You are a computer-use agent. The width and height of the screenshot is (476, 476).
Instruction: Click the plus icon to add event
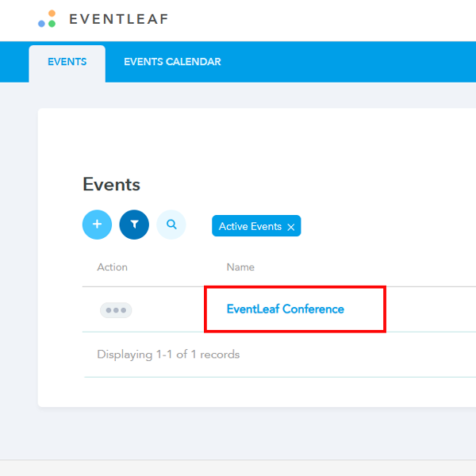click(x=97, y=225)
